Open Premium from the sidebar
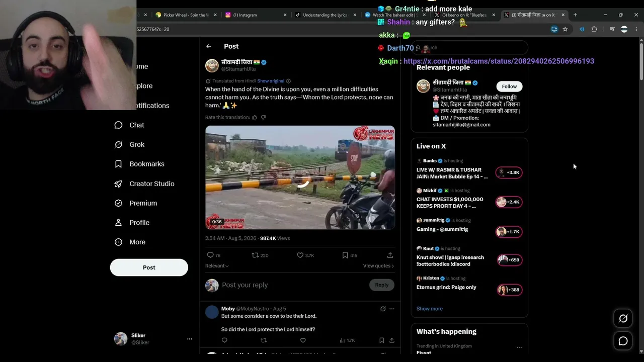The width and height of the screenshot is (644, 362). coord(136,203)
